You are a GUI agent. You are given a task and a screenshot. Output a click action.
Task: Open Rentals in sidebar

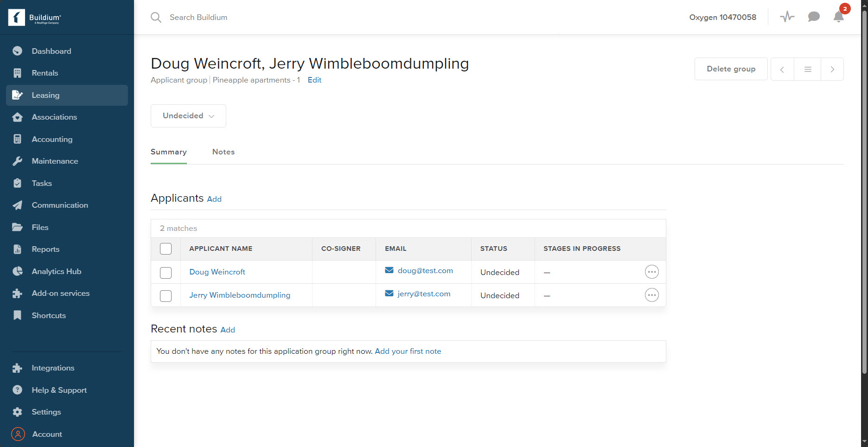click(67, 73)
